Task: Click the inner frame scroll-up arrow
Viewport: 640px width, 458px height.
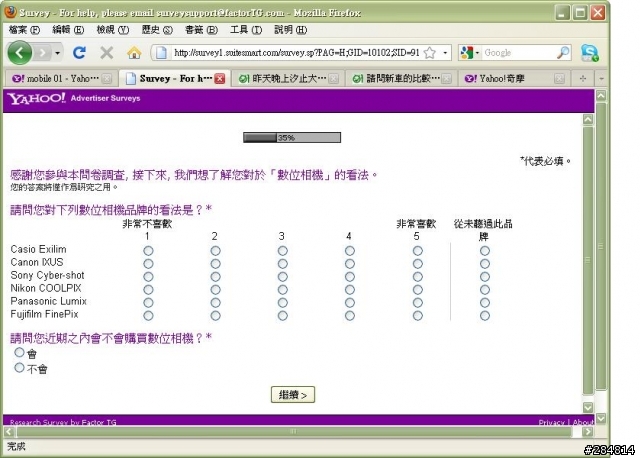Action: click(x=588, y=120)
